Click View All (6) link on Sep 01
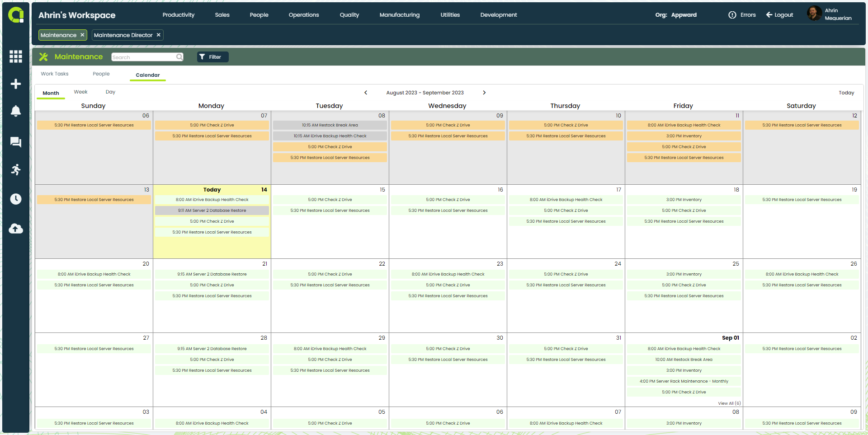The height and width of the screenshot is (435, 868). (729, 403)
